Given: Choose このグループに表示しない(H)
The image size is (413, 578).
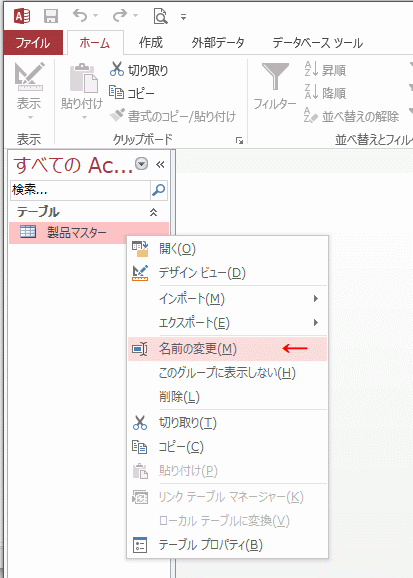Looking at the screenshot, I should pyautogui.click(x=228, y=373).
